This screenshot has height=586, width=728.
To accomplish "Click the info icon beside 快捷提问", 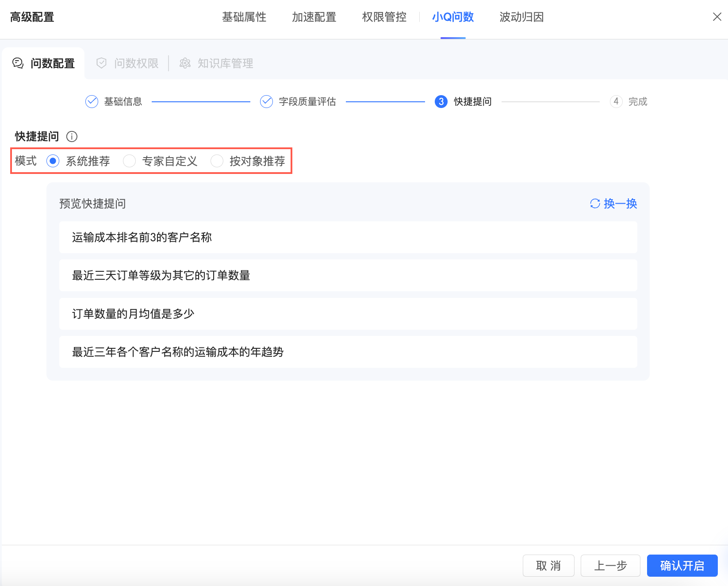I will coord(72,136).
